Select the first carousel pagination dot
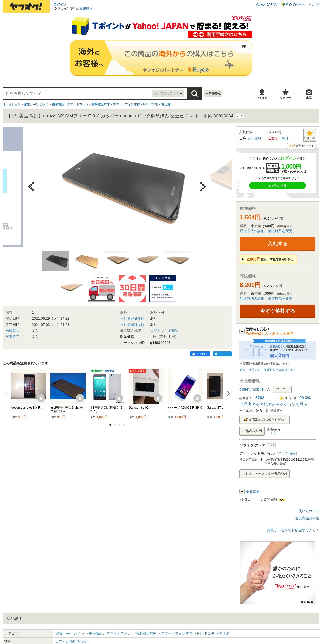322x644 pixels. (x=110, y=425)
